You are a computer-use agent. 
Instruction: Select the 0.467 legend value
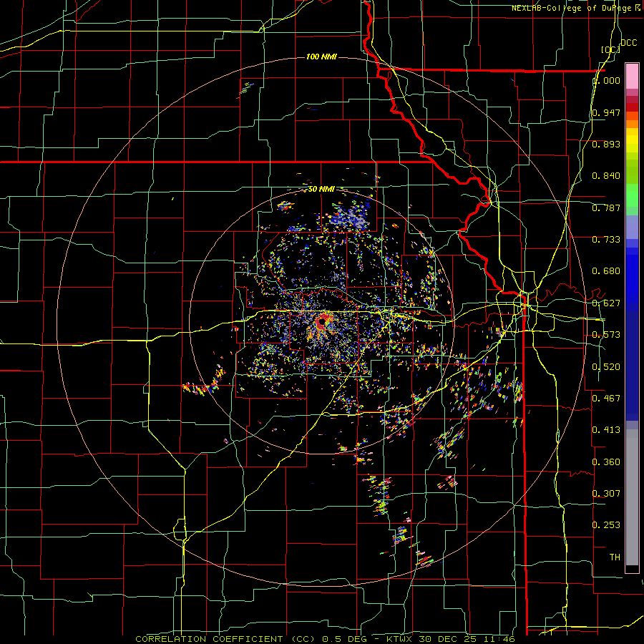606,399
